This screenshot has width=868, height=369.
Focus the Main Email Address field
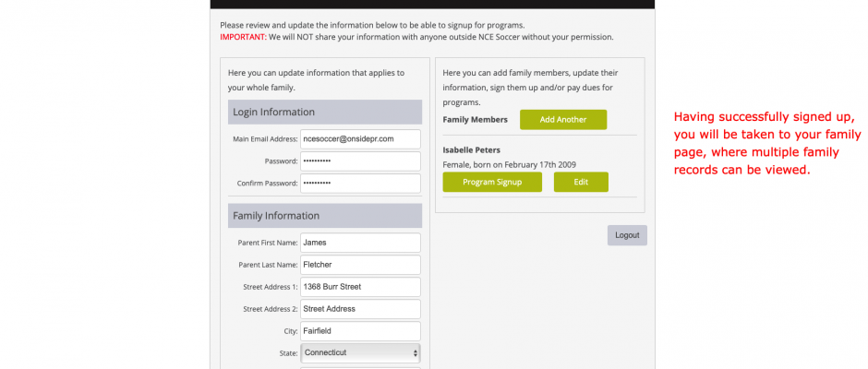point(360,139)
